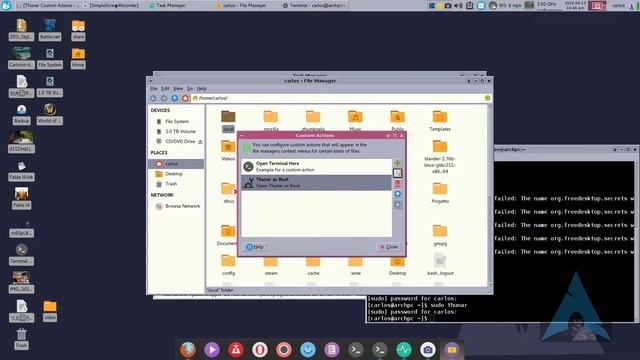The height and width of the screenshot is (360, 640).
Task: Delete the selected custom action
Action: tap(397, 184)
